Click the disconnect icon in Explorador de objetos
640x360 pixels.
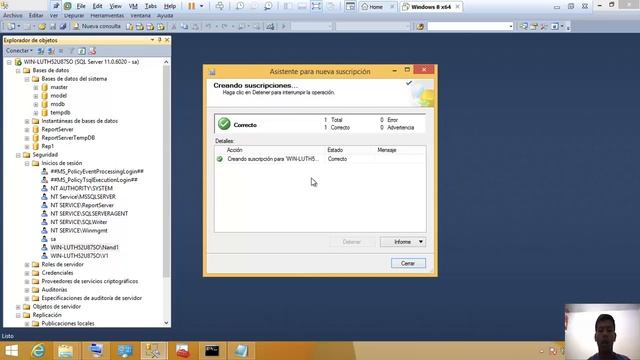(51, 51)
